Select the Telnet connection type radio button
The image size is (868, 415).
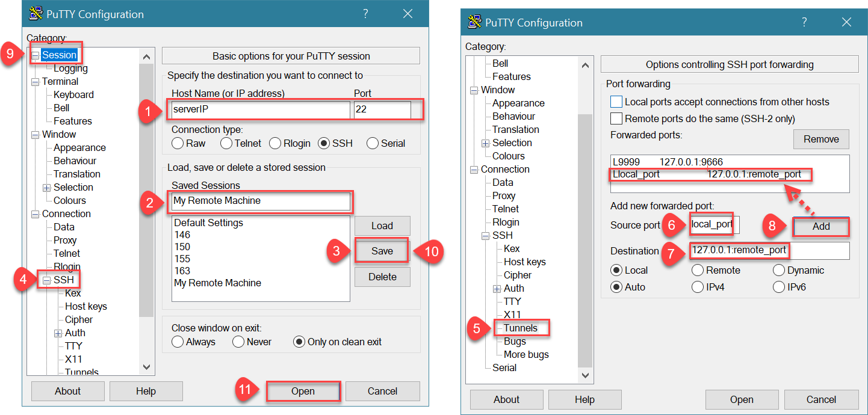coord(226,143)
